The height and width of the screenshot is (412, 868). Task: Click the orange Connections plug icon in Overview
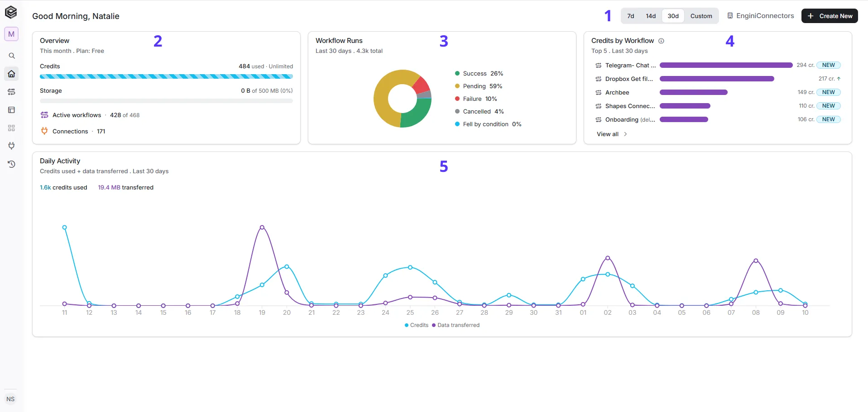click(44, 131)
